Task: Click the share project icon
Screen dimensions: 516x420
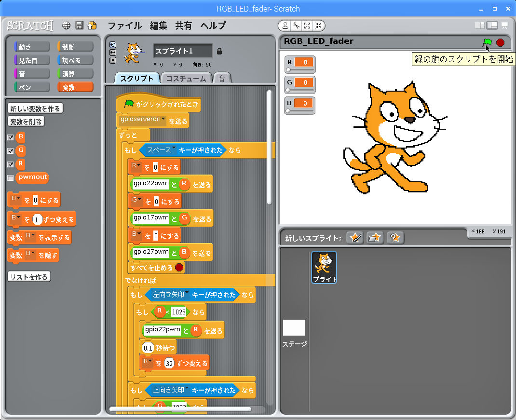Action: point(92,26)
